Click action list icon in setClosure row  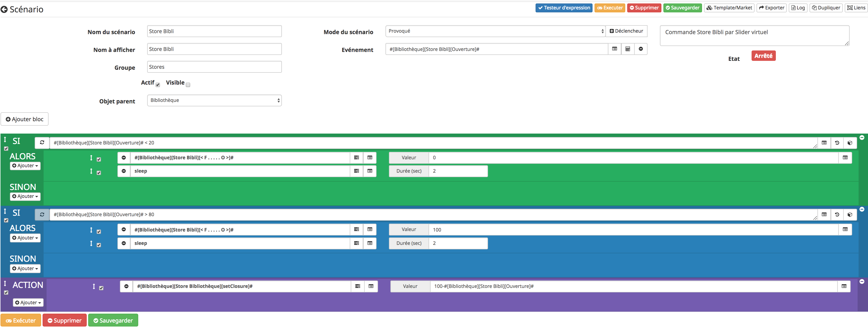click(x=358, y=286)
